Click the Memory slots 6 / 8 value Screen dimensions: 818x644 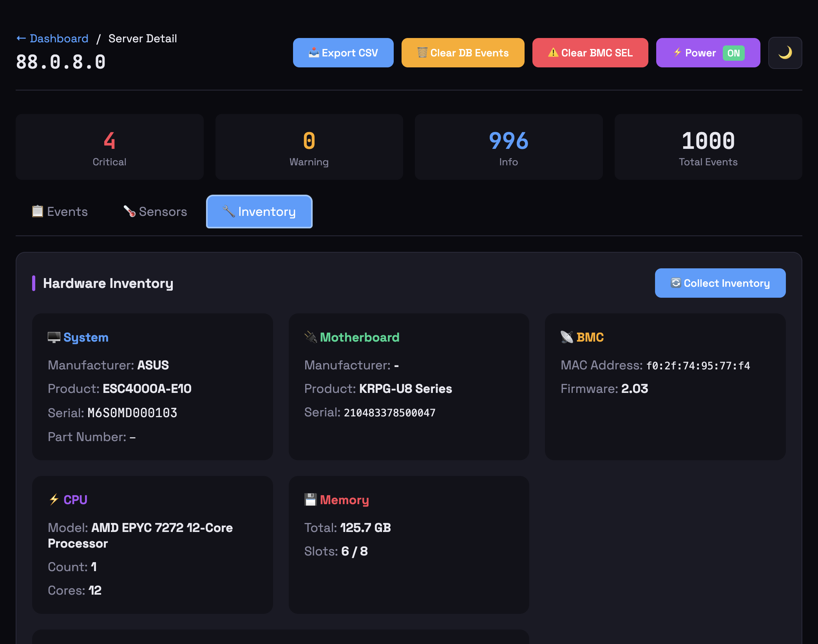click(x=355, y=551)
